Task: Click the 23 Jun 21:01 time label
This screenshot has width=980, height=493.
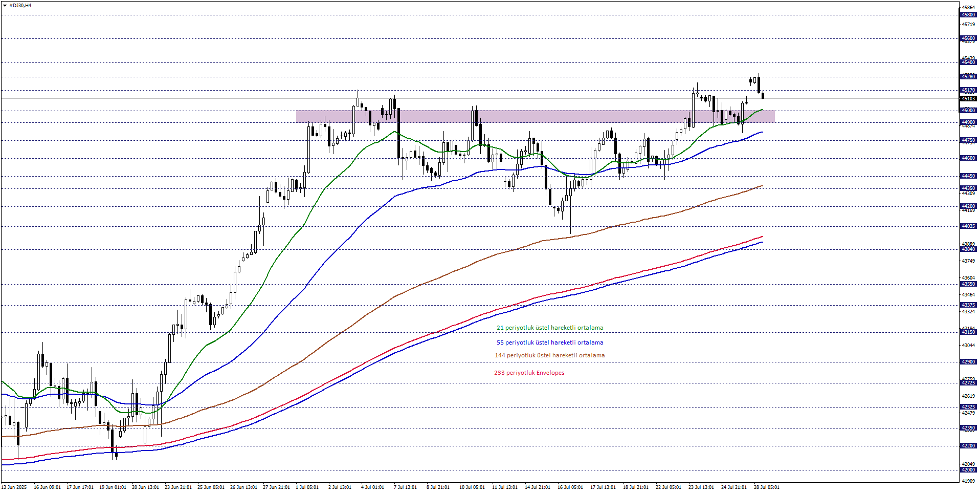Action: tap(178, 487)
